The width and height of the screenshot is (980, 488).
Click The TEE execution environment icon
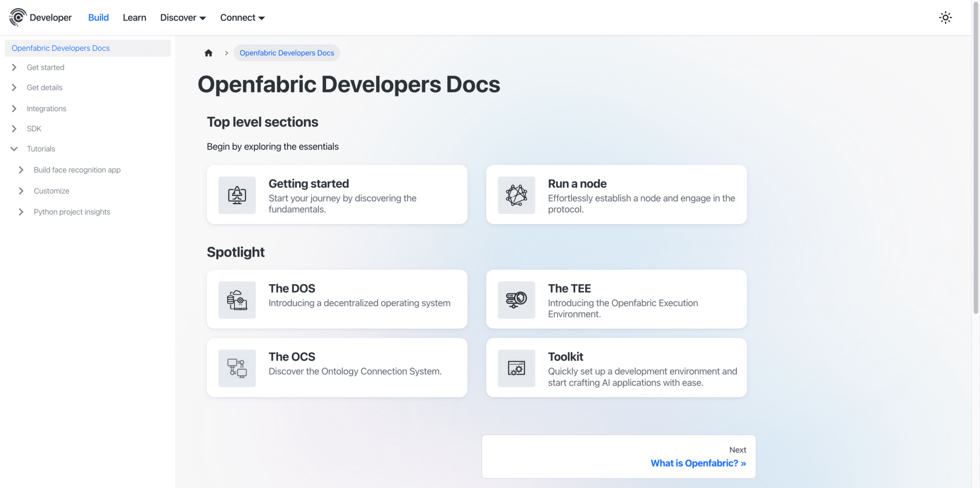coord(516,299)
